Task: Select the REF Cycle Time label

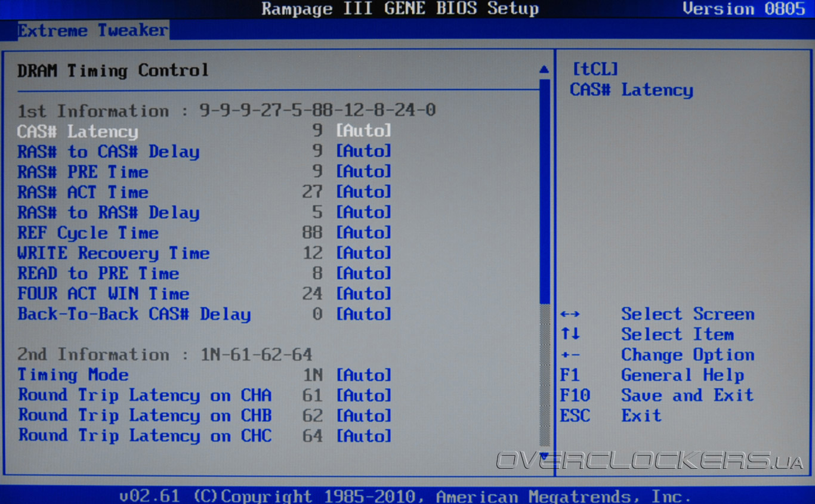Action: point(88,233)
